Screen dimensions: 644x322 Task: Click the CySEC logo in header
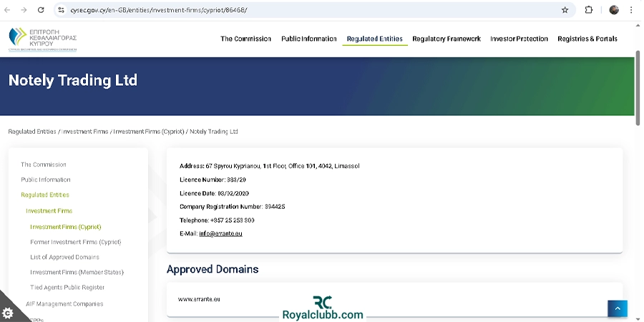pos(43,39)
